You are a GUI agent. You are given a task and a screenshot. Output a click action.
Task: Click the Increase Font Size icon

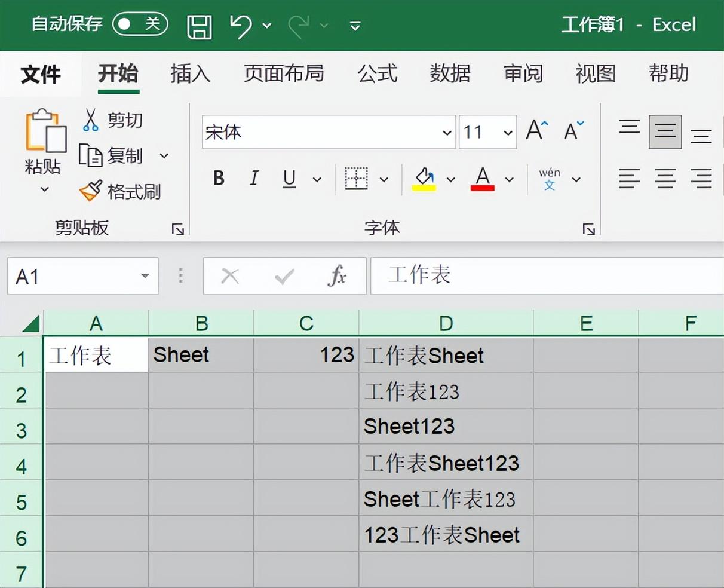[534, 129]
